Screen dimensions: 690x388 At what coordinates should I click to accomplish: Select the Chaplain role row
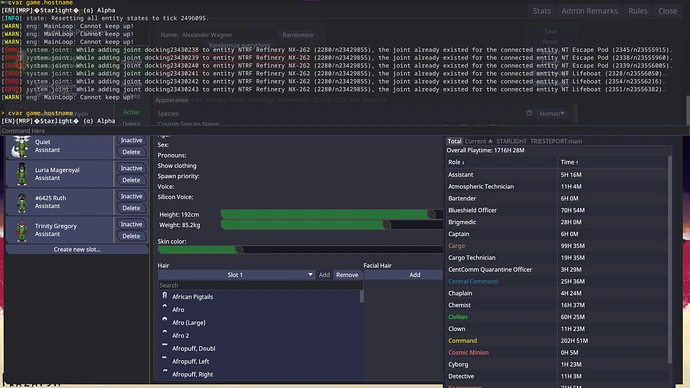click(557, 293)
